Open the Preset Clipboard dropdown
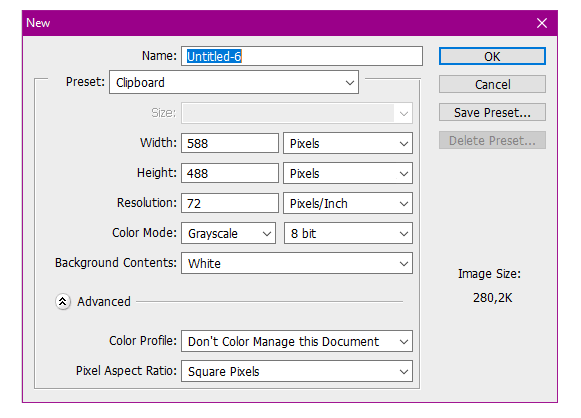The height and width of the screenshot is (418, 581). [x=234, y=82]
